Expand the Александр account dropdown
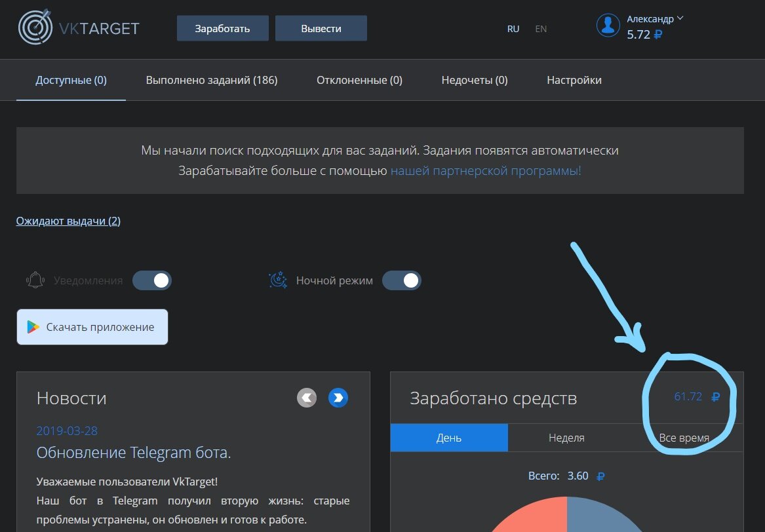Image resolution: width=765 pixels, height=532 pixels. tap(655, 18)
